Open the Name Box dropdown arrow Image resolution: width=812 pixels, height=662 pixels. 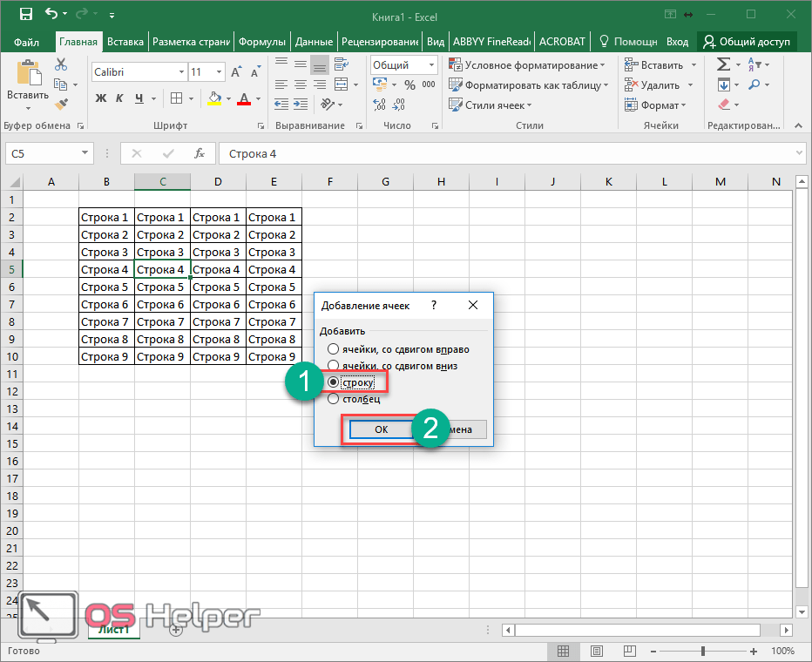[85, 153]
